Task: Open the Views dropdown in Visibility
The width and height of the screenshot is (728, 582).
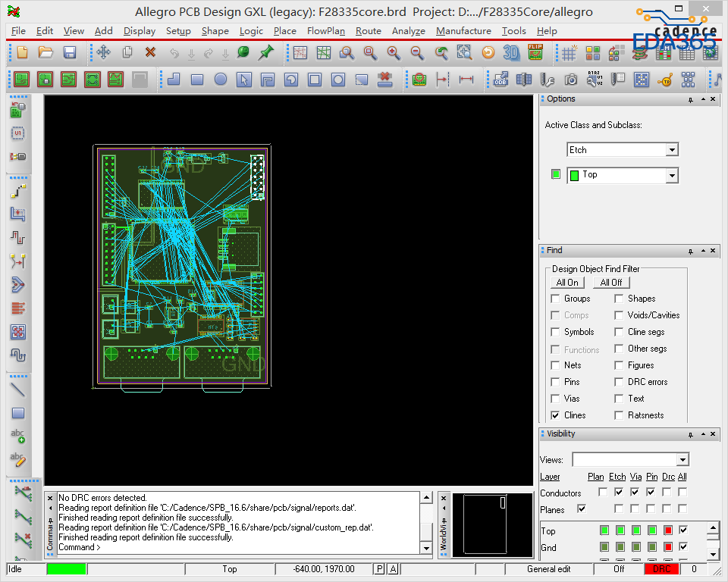Action: click(682, 460)
